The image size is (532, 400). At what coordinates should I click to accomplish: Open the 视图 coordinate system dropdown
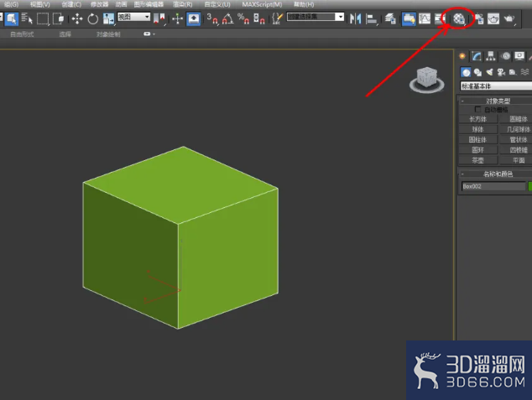[133, 17]
